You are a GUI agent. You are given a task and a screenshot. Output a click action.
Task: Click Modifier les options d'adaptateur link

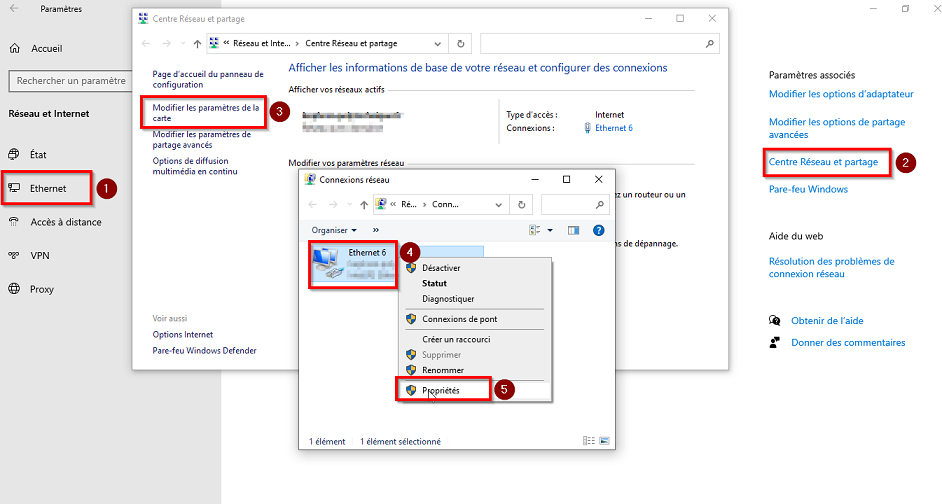(841, 94)
